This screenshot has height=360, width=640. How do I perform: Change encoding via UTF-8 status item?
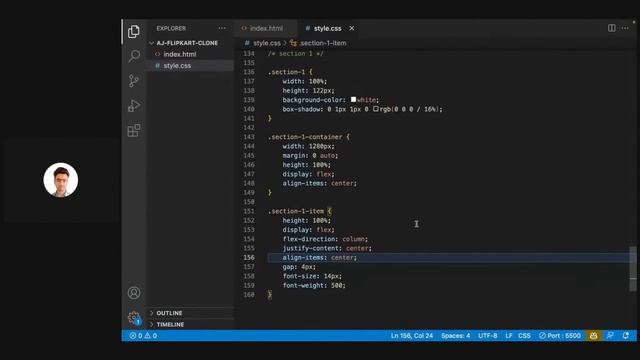pyautogui.click(x=487, y=336)
